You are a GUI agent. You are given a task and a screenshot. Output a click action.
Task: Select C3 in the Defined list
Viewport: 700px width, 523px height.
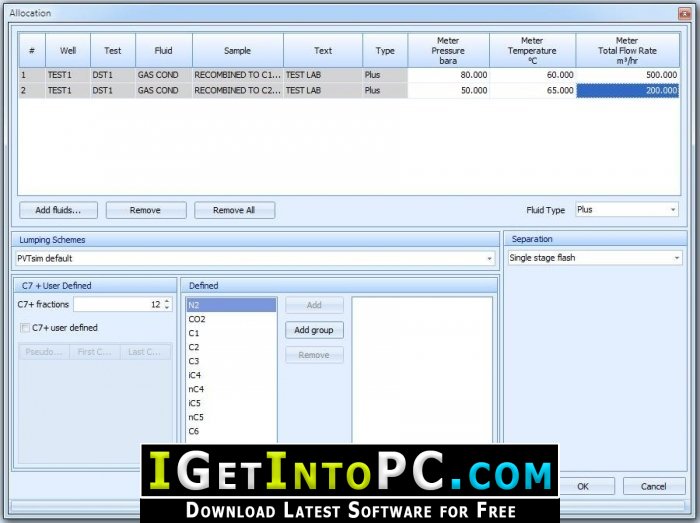click(x=231, y=361)
